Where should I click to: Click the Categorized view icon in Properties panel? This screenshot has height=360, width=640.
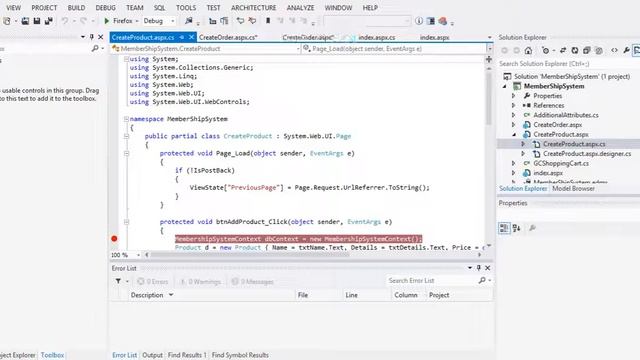504,228
